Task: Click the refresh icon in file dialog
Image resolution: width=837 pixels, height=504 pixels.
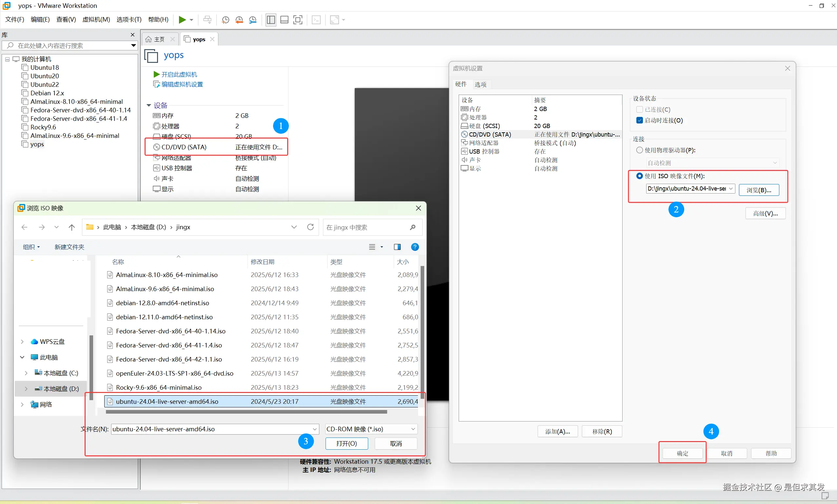Action: coord(310,227)
